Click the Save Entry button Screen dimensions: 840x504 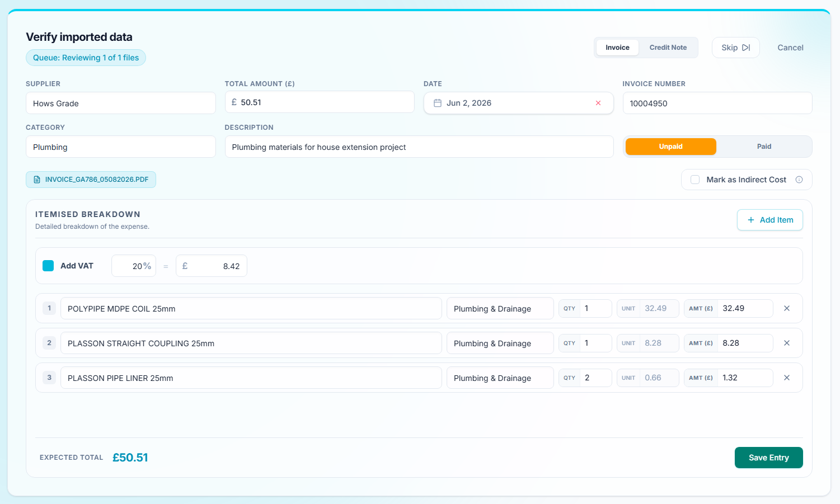pyautogui.click(x=768, y=458)
